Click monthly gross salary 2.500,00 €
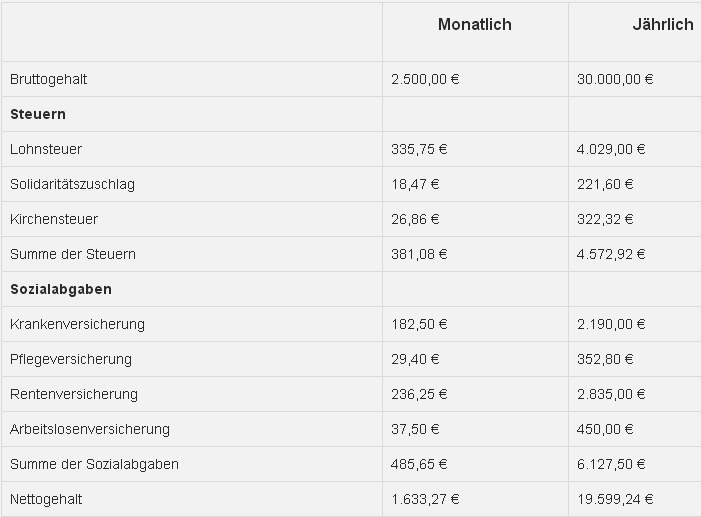 click(x=425, y=79)
